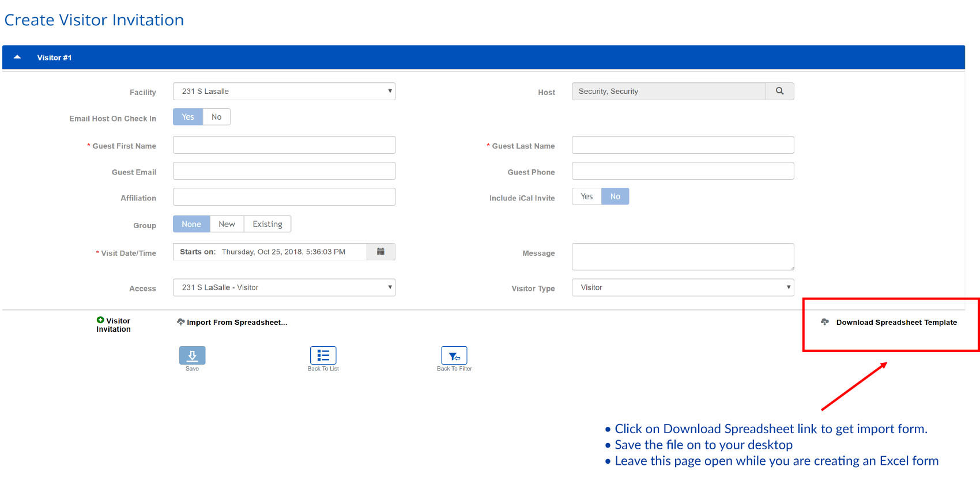The width and height of the screenshot is (980, 485).
Task: Collapse the Visitor #1 section arrow
Action: [x=17, y=57]
